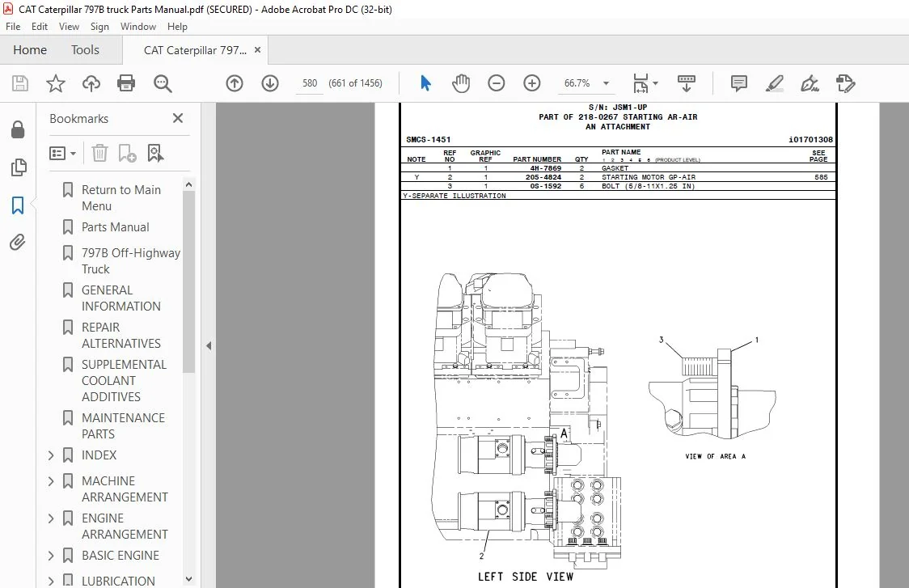The image size is (909, 588).
Task: Open the 797B Off-Highway Truck bookmark
Action: (130, 261)
